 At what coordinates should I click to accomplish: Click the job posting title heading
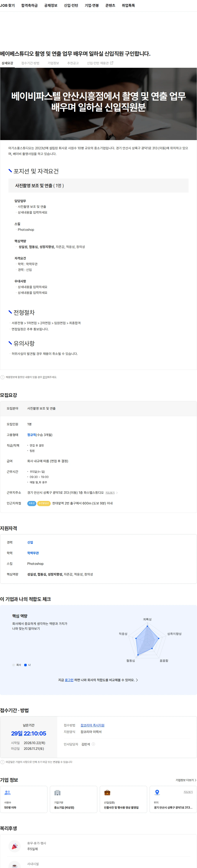coord(75,54)
